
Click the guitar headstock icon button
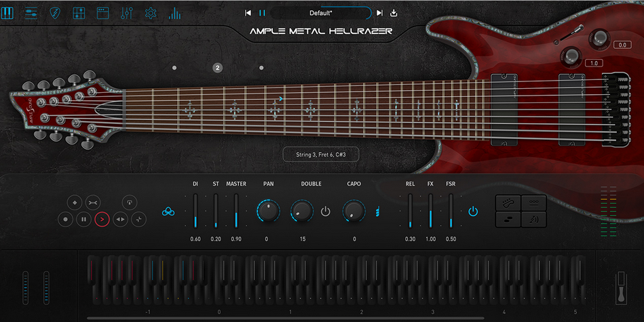pyautogui.click(x=508, y=203)
